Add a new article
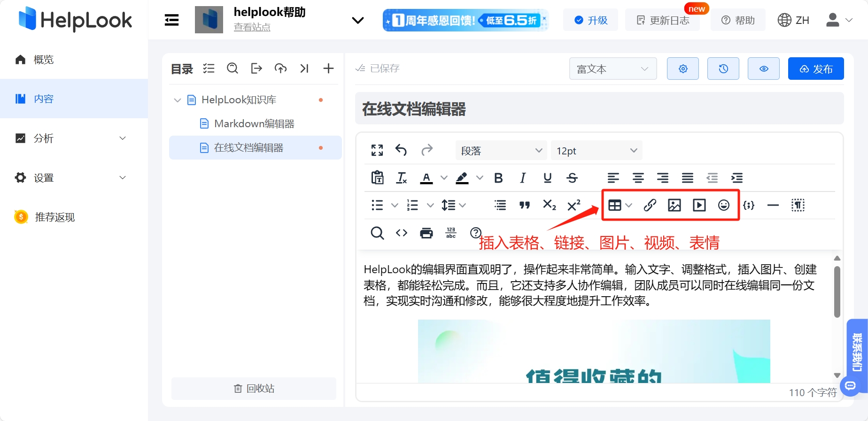Viewport: 868px width, 421px height. (x=328, y=69)
